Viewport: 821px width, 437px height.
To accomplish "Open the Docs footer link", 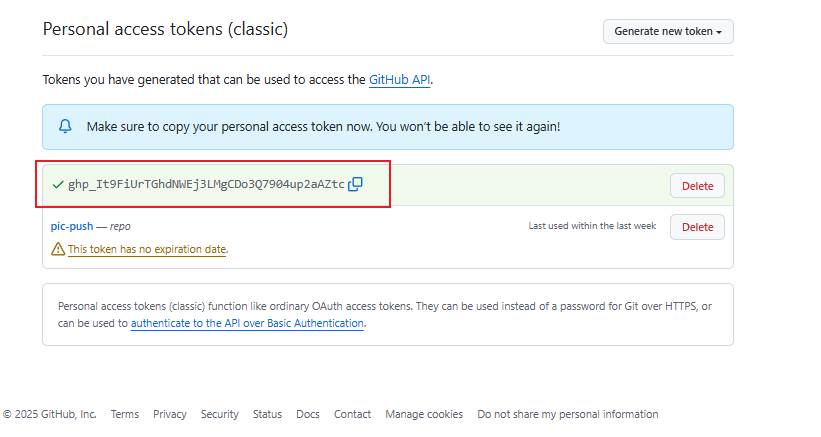I will tap(308, 414).
